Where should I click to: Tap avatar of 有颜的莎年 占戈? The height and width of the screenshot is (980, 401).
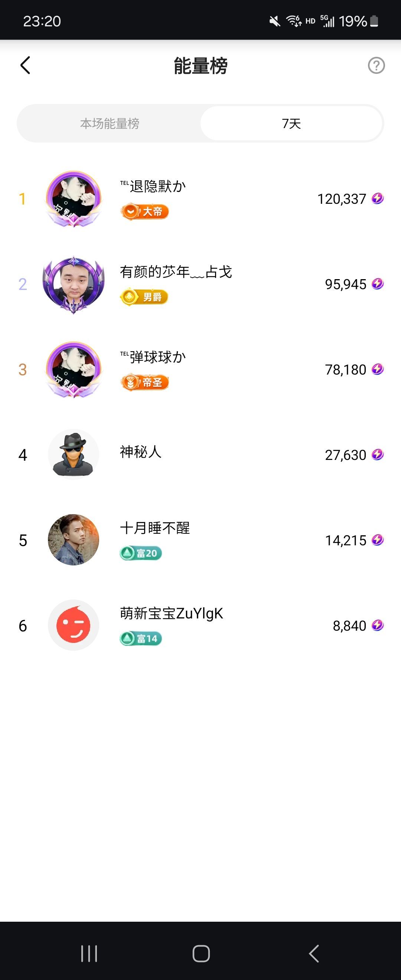point(74,284)
